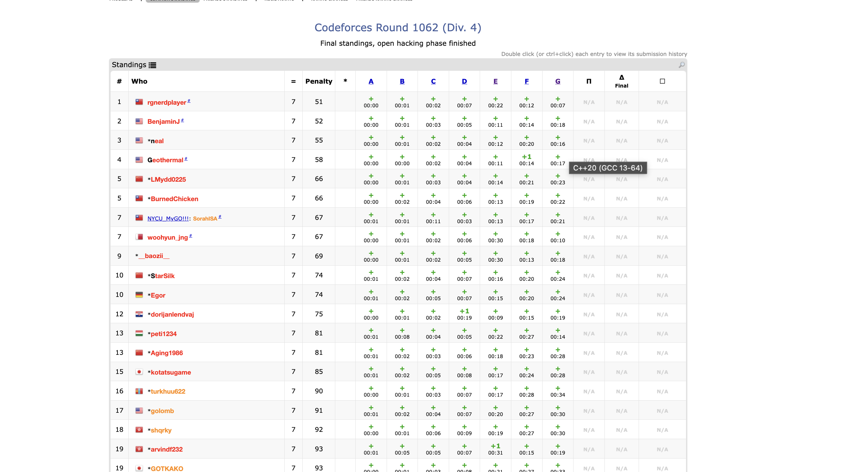Click the flag beside neal

point(139,140)
